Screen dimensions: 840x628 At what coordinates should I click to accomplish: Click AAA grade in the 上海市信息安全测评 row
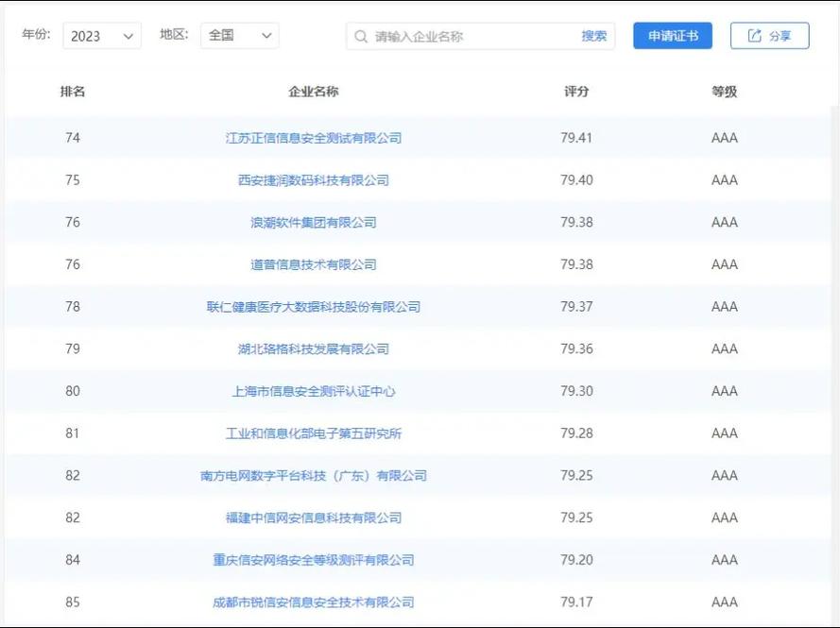pyautogui.click(x=725, y=391)
